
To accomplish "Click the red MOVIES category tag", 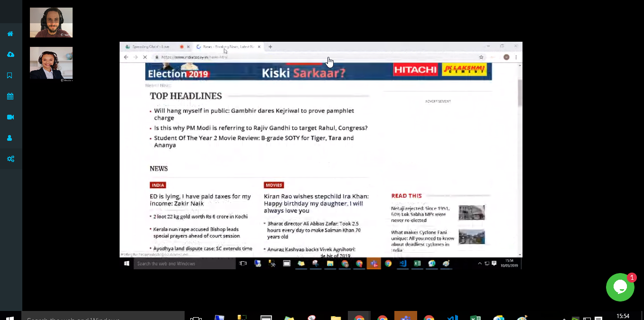I will pyautogui.click(x=274, y=185).
